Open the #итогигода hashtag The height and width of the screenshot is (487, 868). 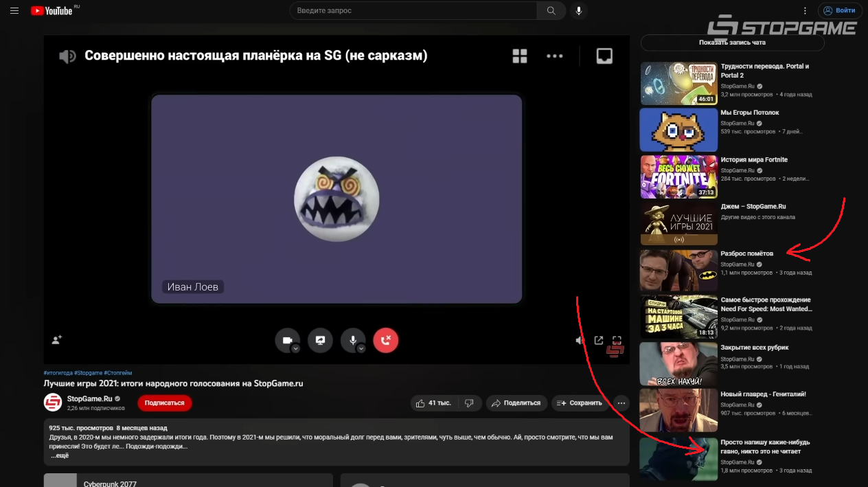tap(58, 373)
